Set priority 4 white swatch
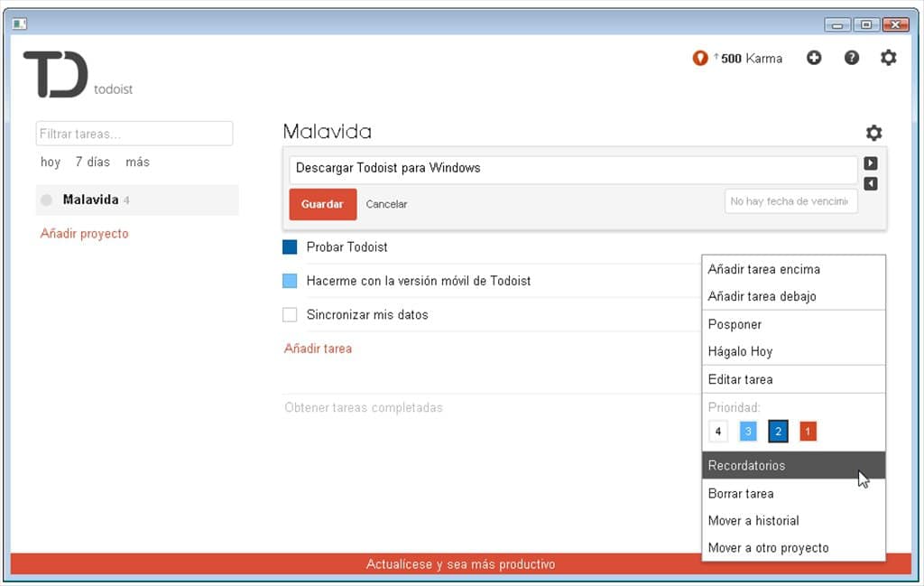This screenshot has width=924, height=586. (x=717, y=432)
